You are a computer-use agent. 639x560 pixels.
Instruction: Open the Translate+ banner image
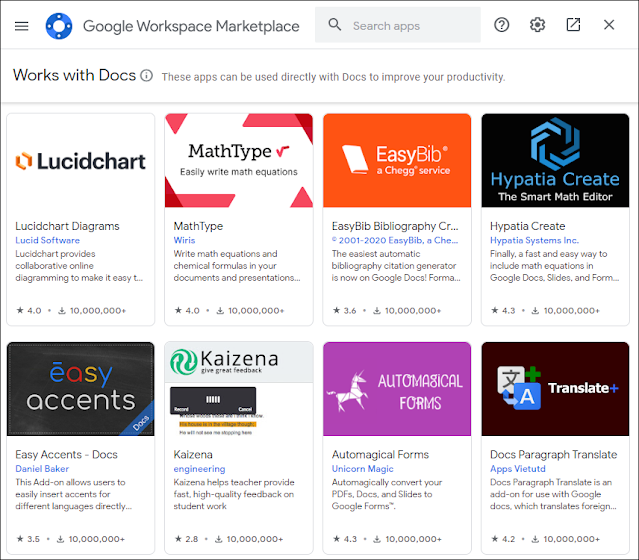click(555, 389)
